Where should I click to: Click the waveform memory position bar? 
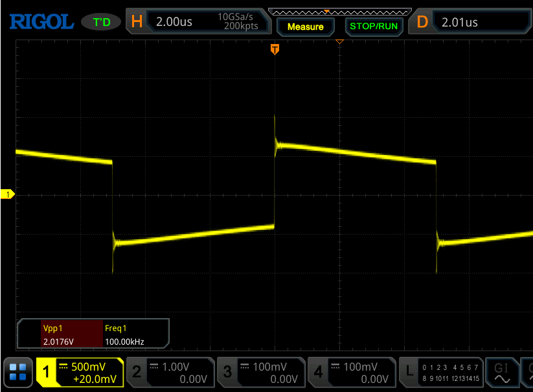pos(340,12)
